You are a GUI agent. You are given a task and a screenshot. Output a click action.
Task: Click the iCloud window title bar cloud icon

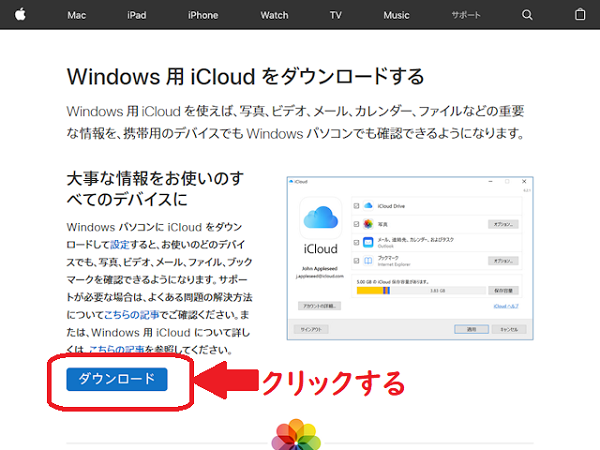coord(291,181)
